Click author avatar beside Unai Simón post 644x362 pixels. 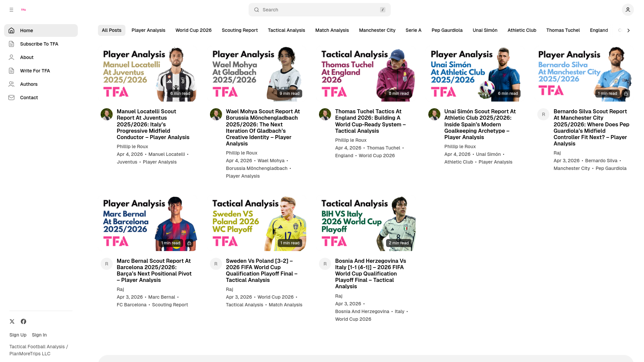(434, 114)
